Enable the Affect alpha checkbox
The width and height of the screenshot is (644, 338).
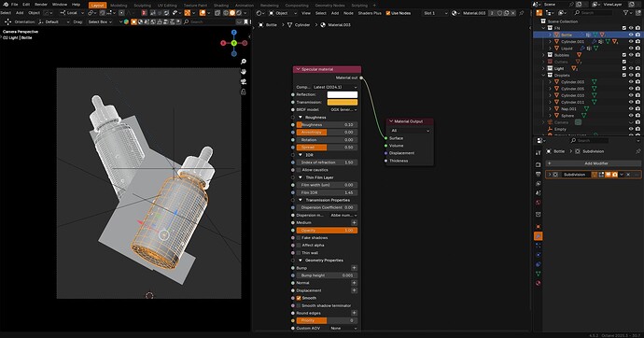pyautogui.click(x=299, y=246)
